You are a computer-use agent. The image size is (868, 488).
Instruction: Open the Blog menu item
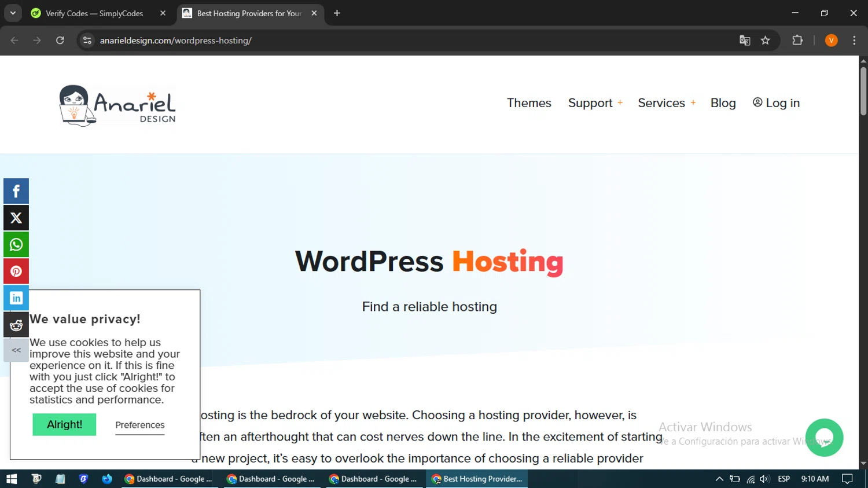click(x=723, y=103)
